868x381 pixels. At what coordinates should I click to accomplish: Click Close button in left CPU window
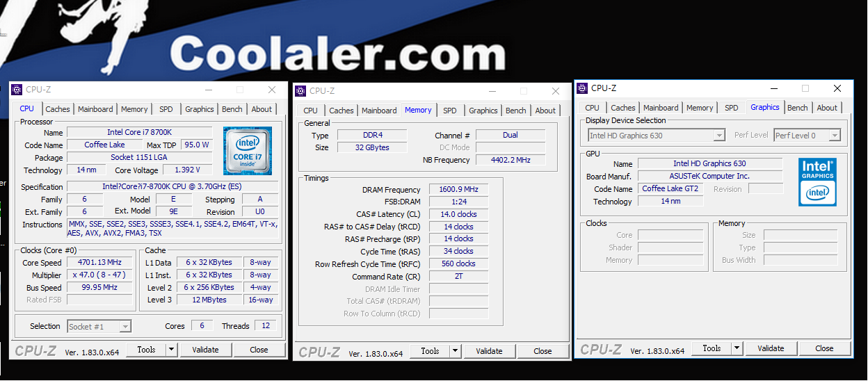click(259, 350)
